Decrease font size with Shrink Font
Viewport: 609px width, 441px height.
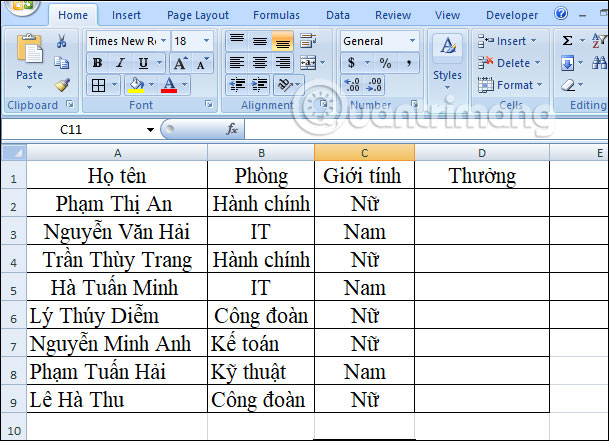203,63
